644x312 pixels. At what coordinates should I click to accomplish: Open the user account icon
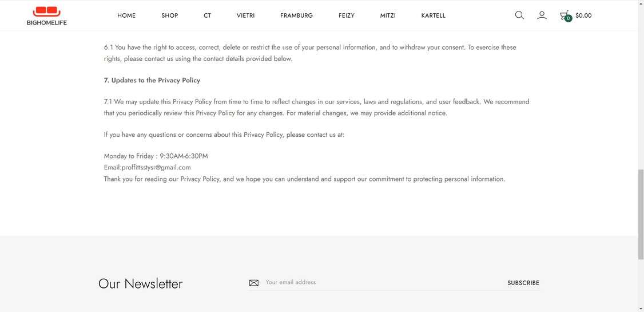[542, 15]
